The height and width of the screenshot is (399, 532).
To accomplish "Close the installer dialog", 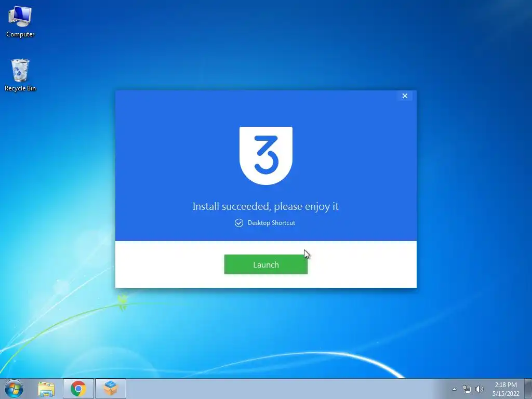I will [405, 96].
